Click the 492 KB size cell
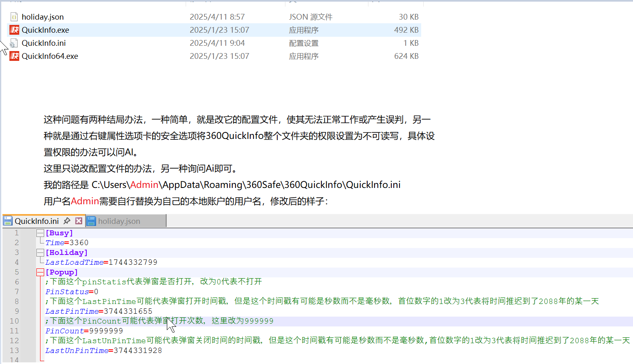The image size is (633, 364). coord(406,30)
